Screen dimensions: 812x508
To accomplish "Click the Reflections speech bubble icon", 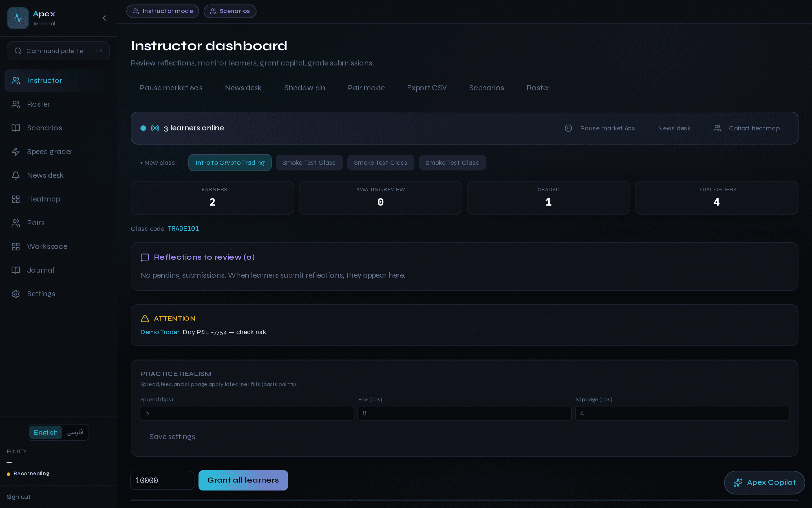I will point(145,257).
